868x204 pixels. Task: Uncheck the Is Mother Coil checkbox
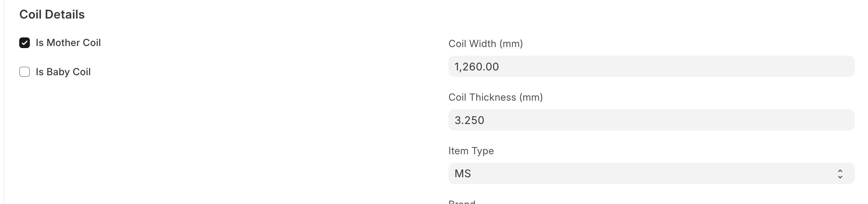(24, 43)
